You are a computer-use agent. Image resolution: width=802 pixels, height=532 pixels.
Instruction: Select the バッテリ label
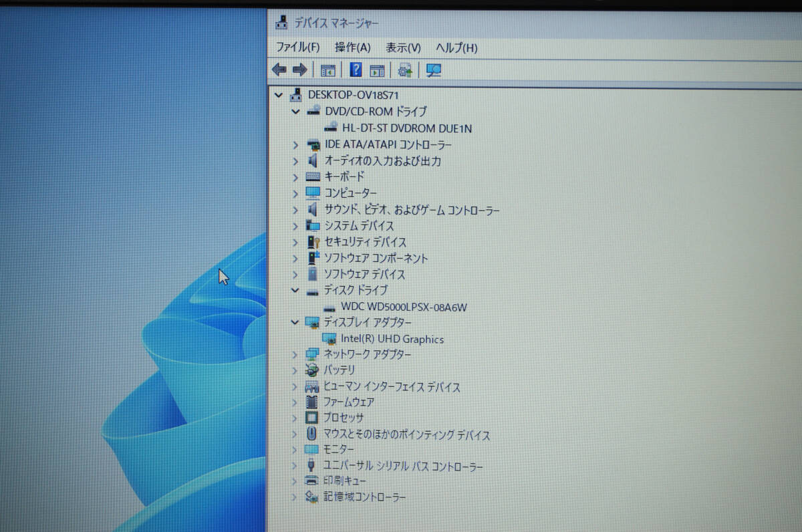[340, 370]
